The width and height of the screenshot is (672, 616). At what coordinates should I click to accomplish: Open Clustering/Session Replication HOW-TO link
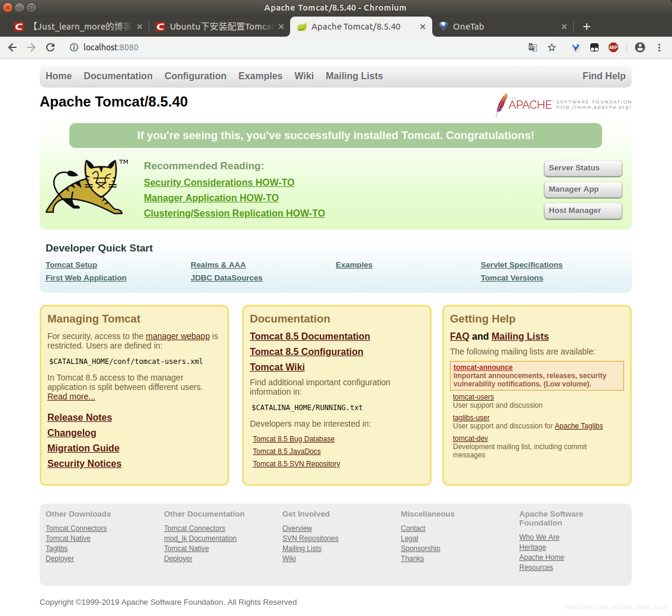[x=234, y=214]
